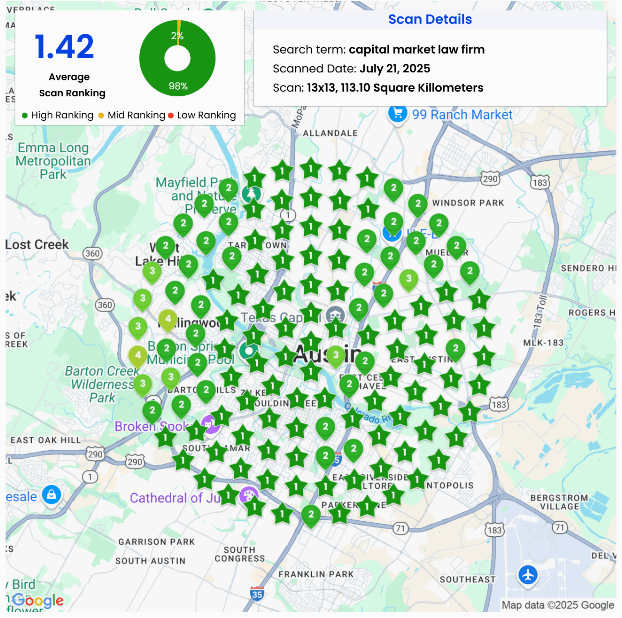This screenshot has height=618, width=622.
Task: Click the FRANKLIN PARK neighborhood label
Action: [316, 574]
